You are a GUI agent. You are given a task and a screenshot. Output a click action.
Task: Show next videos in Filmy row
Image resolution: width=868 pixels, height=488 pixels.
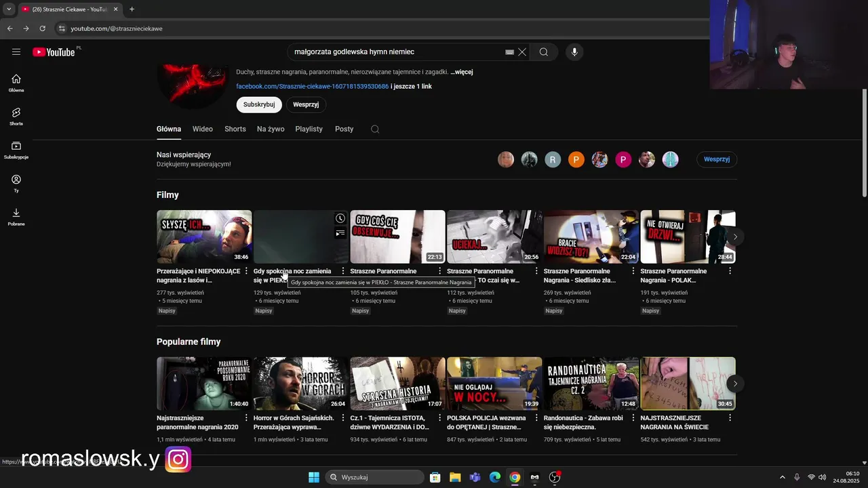point(735,237)
